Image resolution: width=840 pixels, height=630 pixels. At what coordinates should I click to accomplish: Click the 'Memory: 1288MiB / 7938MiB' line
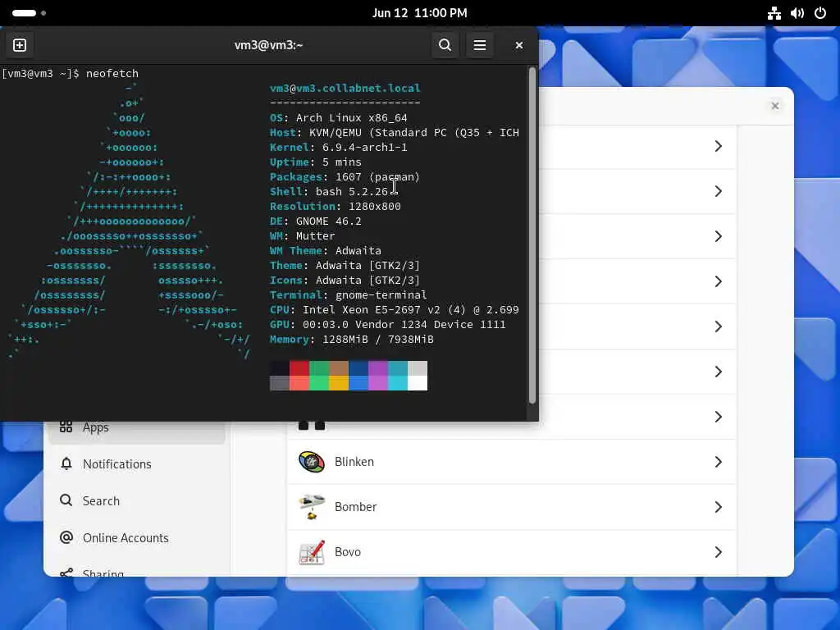[x=351, y=340]
